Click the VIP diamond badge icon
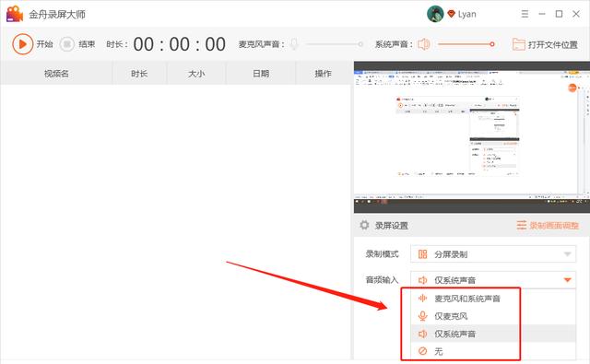The image size is (590, 364). click(x=451, y=14)
